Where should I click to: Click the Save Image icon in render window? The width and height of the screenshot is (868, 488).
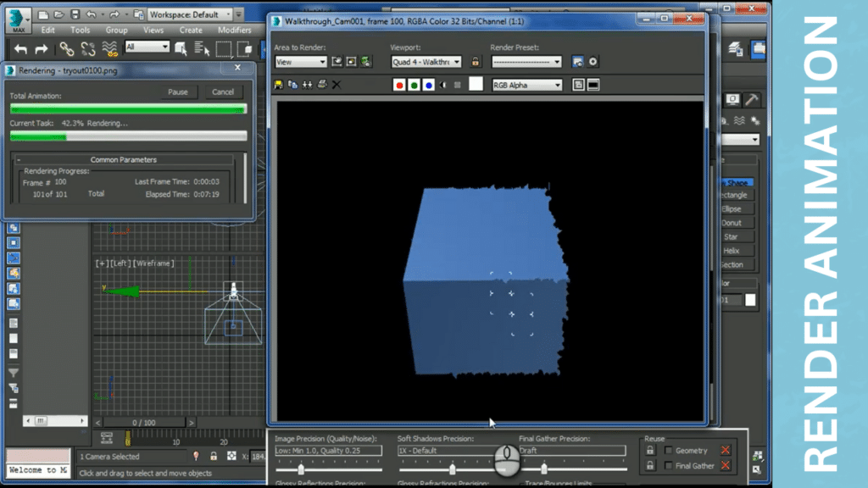pyautogui.click(x=280, y=85)
